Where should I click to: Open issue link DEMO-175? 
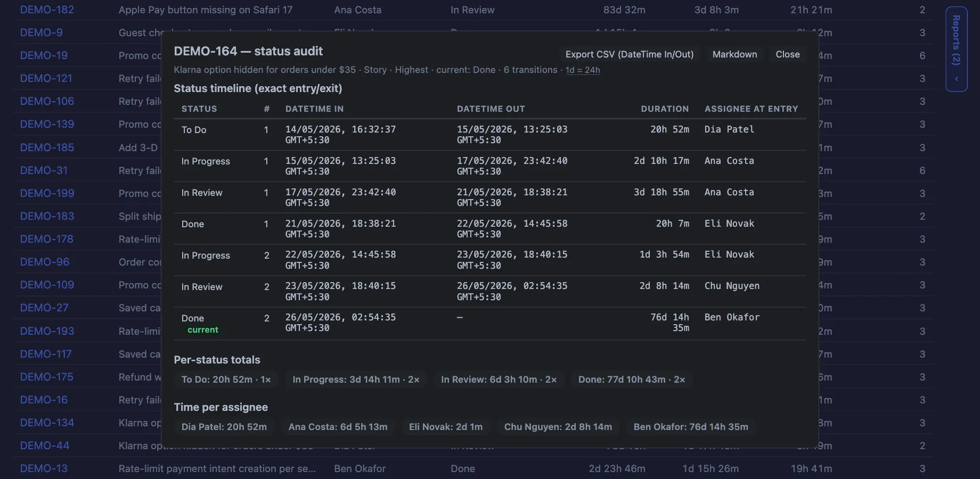click(x=47, y=377)
